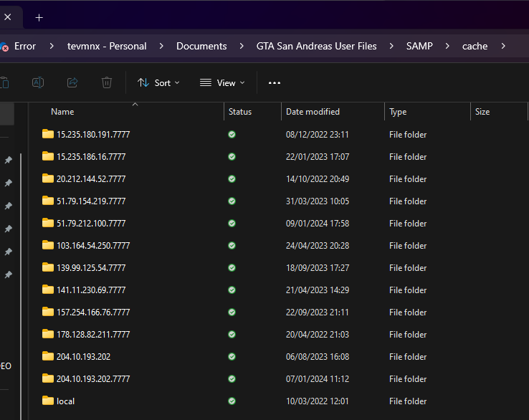Click sync status icon for 141.11.230.69.7777
Image resolution: width=529 pixels, height=420 pixels.
(232, 290)
